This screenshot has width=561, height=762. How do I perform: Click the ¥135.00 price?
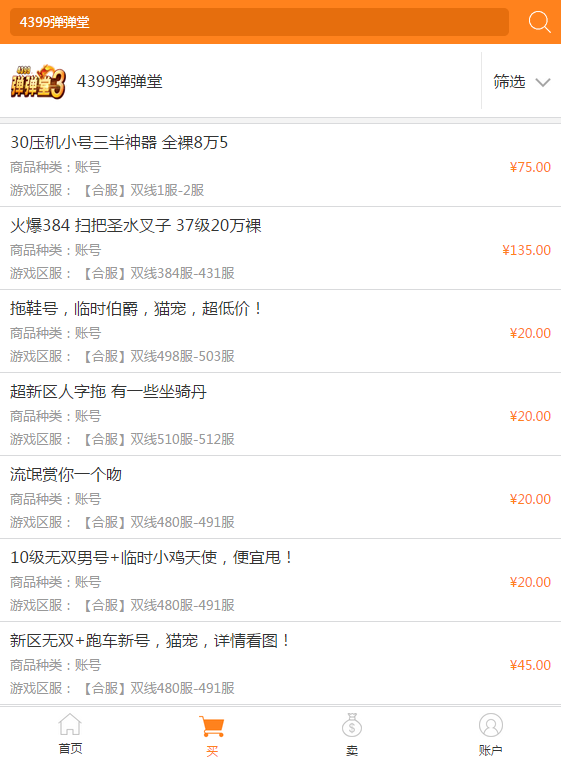coord(526,250)
